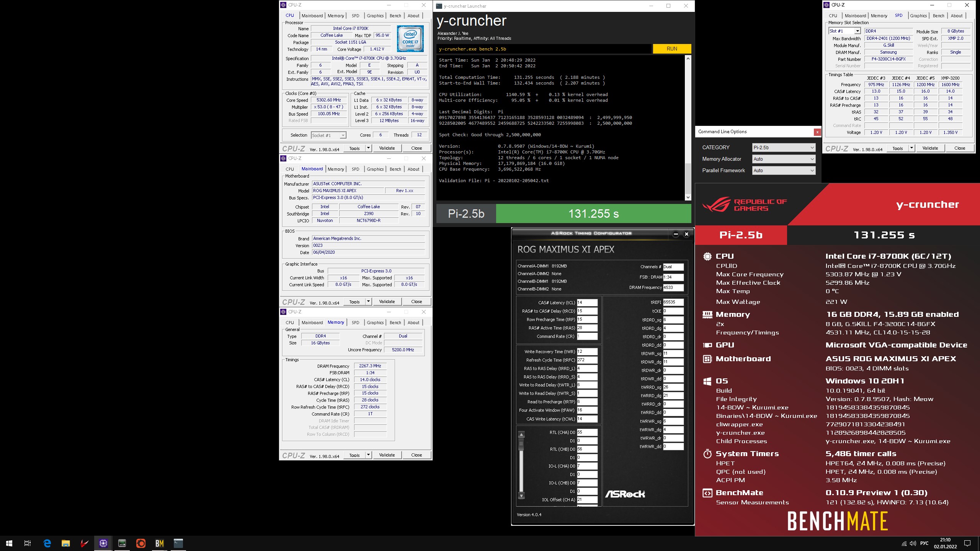980x551 pixels.
Task: Click ASRock timings list scrollbar down arrow
Action: tap(521, 496)
